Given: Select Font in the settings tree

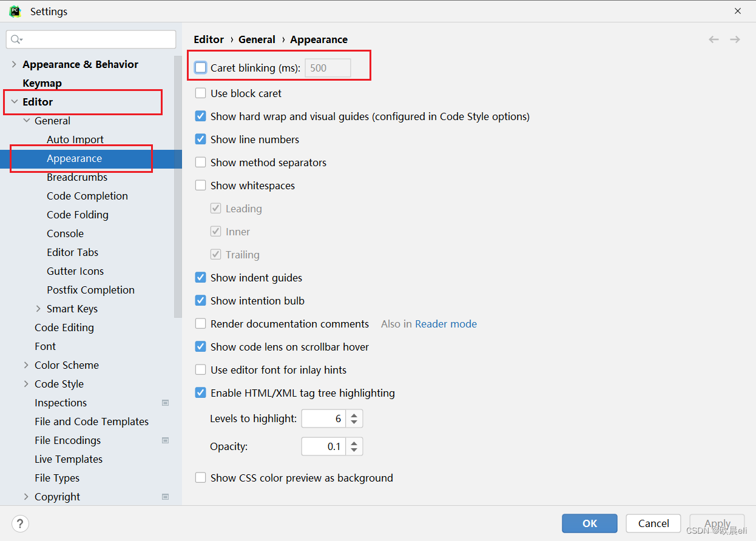Looking at the screenshot, I should [45, 346].
